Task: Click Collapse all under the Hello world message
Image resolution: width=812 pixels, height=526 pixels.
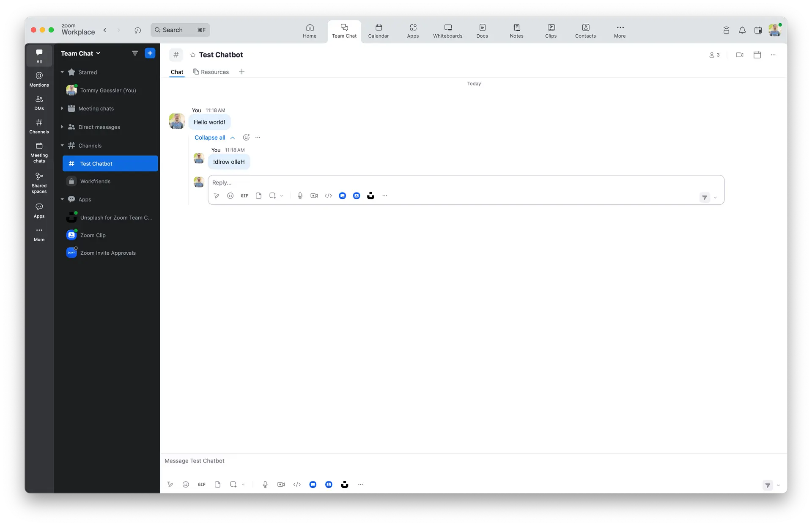Action: 211,138
